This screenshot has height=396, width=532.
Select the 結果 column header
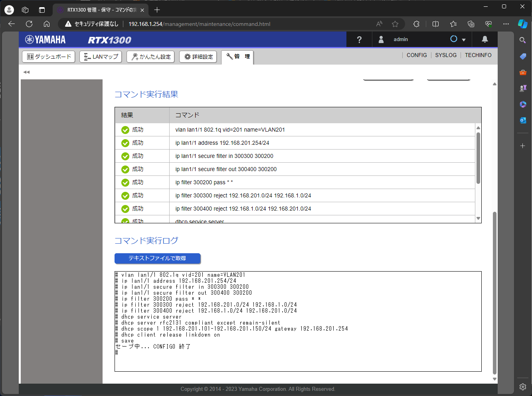tap(142, 115)
